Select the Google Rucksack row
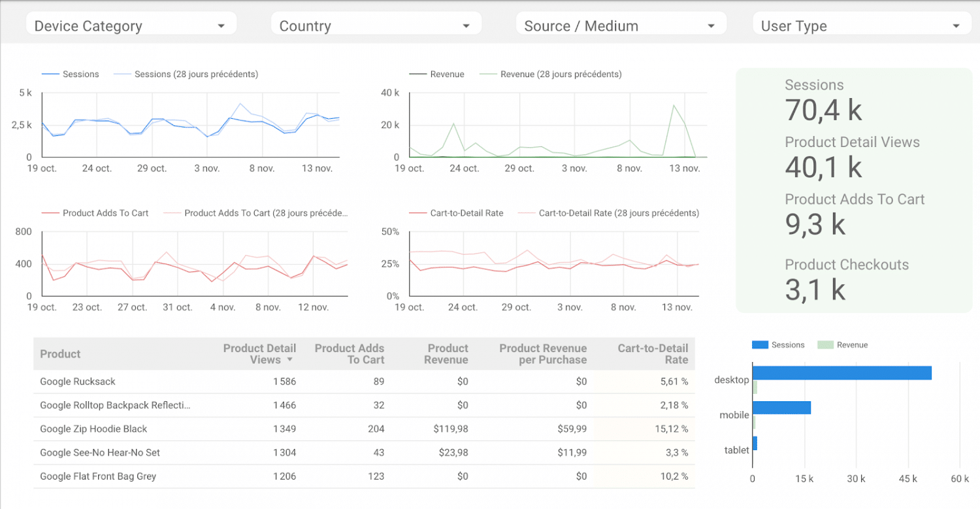The height and width of the screenshot is (509, 980). click(78, 382)
